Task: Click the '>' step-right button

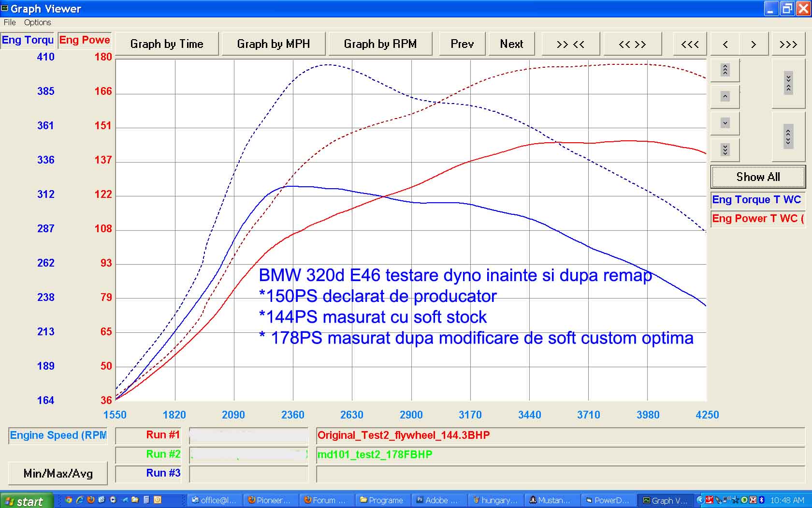Action: click(754, 44)
